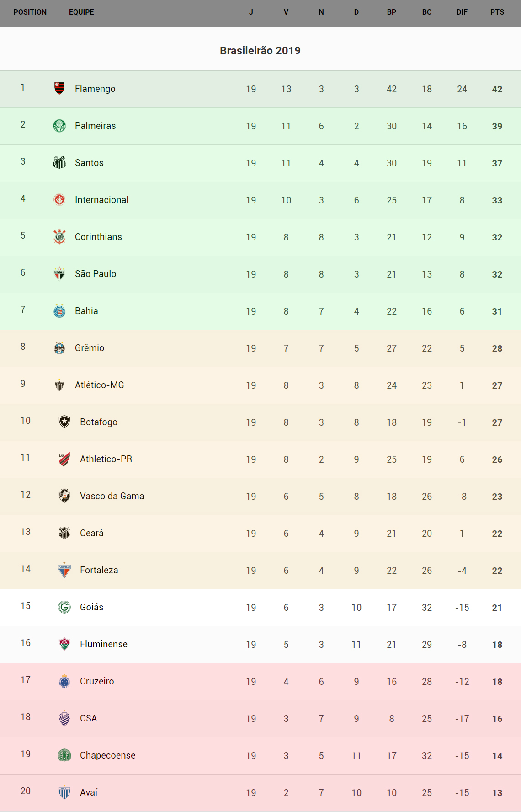Image resolution: width=521 pixels, height=812 pixels.
Task: Click the Palmeiras club crest icon
Action: point(59,125)
